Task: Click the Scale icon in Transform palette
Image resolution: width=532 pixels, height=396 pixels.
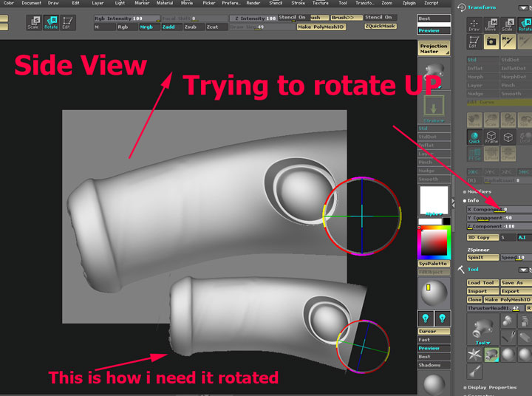Action: [x=508, y=25]
